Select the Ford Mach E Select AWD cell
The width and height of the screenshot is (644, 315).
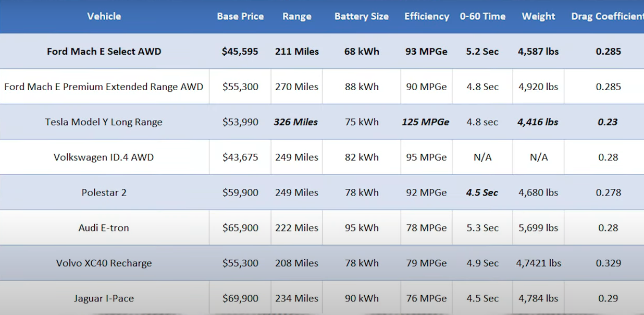[104, 52]
